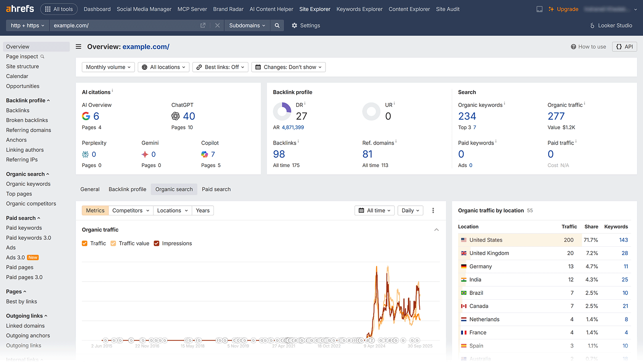
Task: Open Keywords Explorer from the top menu
Action: pyautogui.click(x=359, y=9)
